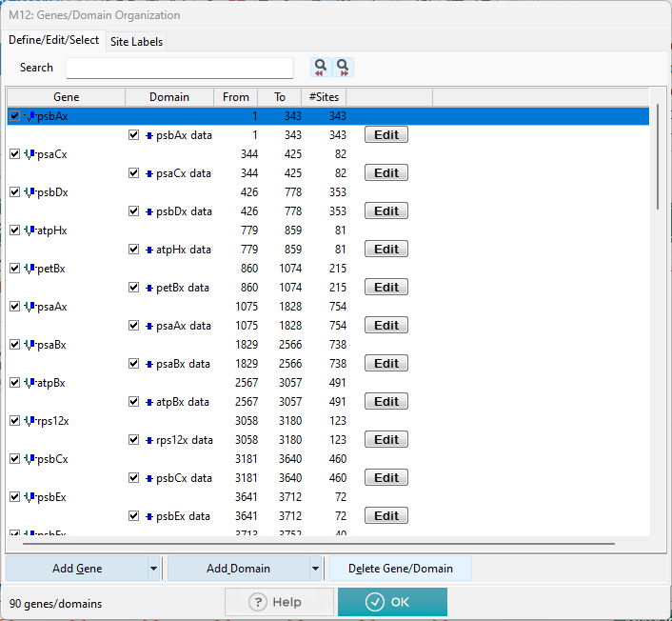This screenshot has width=672, height=621.
Task: Click the psbCx data domain icon
Action: [x=149, y=478]
